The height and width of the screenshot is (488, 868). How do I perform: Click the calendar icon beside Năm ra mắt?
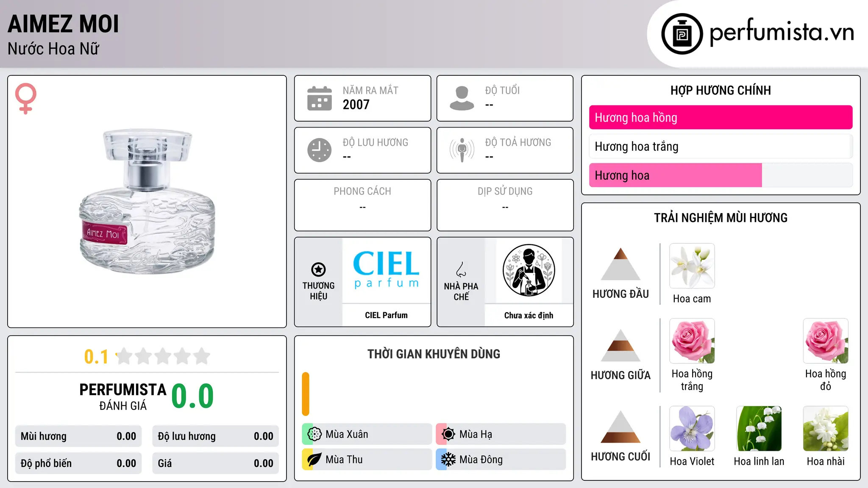[x=320, y=98]
